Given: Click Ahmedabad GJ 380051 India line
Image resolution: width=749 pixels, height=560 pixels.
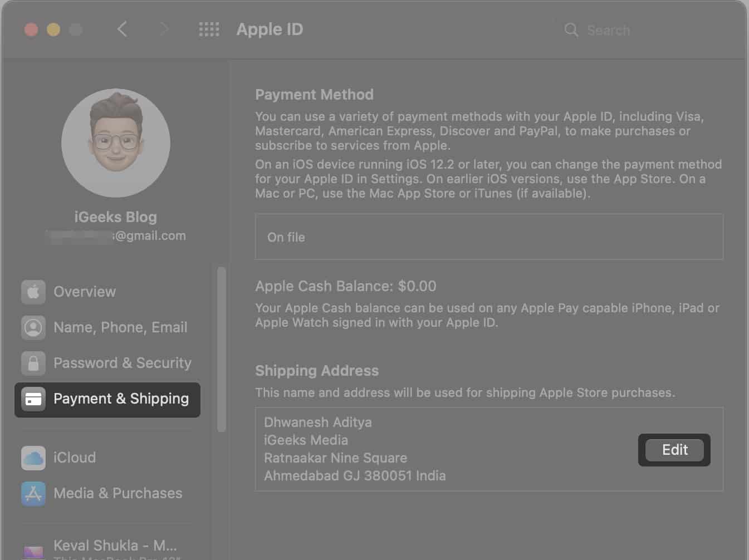Looking at the screenshot, I should [x=355, y=476].
